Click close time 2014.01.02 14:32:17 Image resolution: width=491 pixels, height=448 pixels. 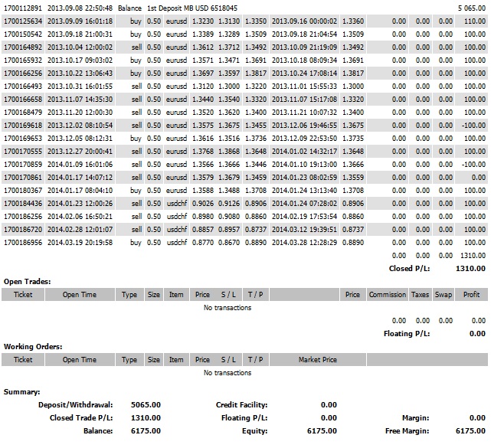point(304,151)
